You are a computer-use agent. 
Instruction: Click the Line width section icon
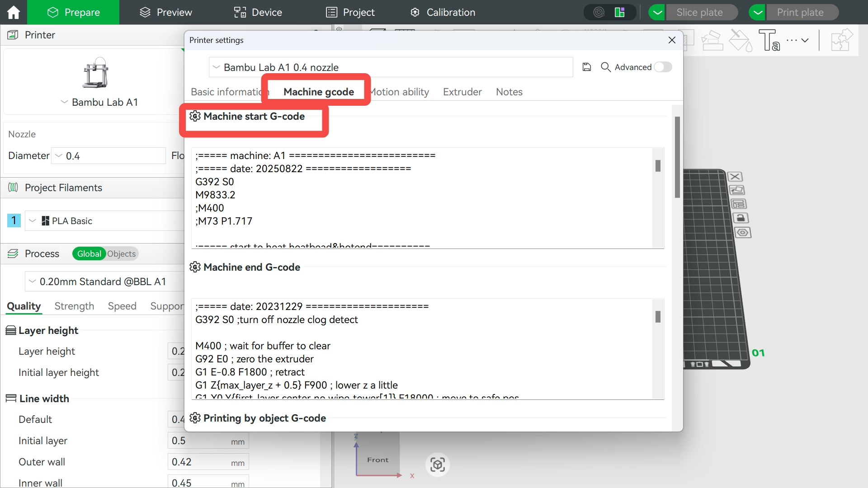pos(11,398)
